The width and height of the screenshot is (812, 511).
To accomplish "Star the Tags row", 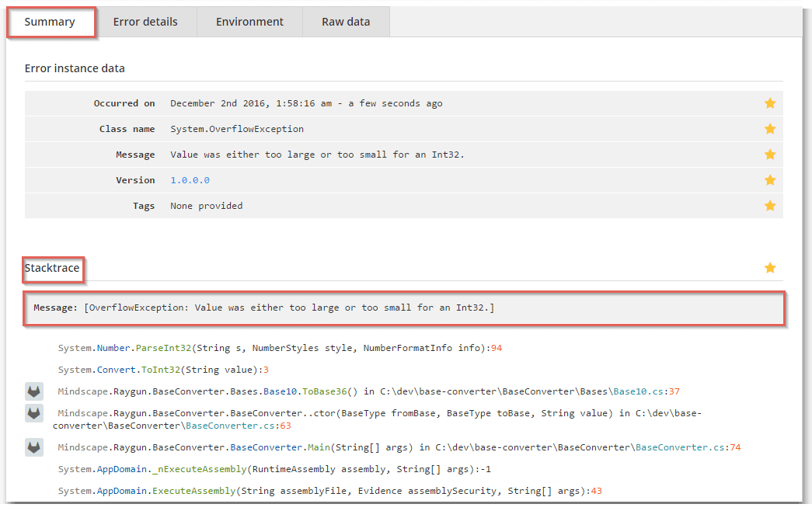I will click(770, 206).
